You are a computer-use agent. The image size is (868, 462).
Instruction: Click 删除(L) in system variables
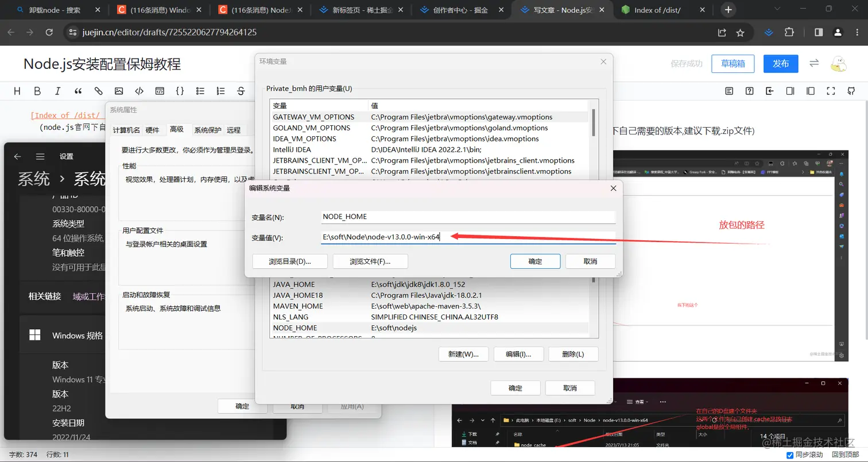coord(573,354)
